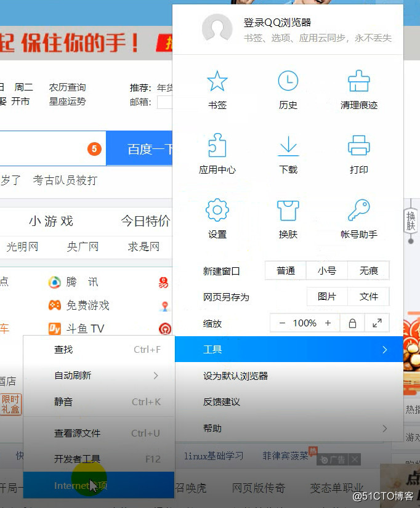420x508 pixels.
Task: Open new 小号 window
Action: click(x=326, y=270)
